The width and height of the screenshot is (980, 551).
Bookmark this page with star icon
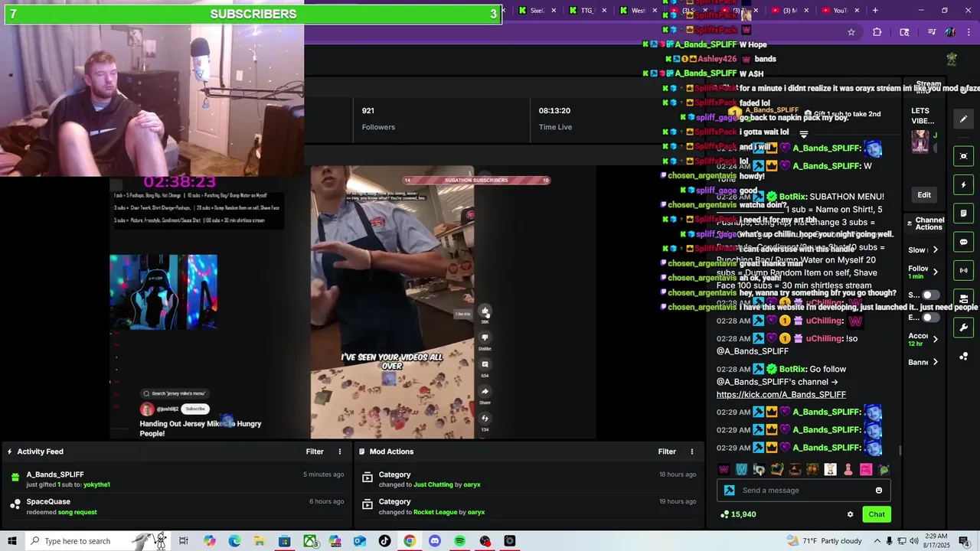pyautogui.click(x=851, y=32)
